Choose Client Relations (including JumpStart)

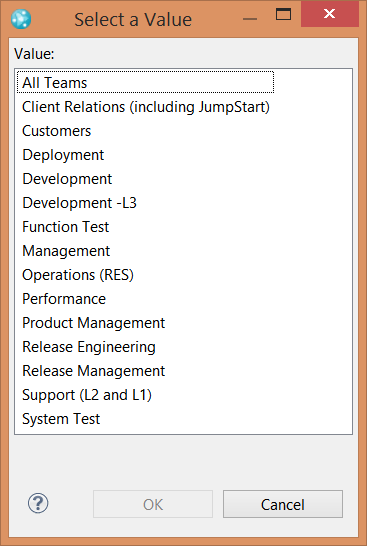coord(146,107)
